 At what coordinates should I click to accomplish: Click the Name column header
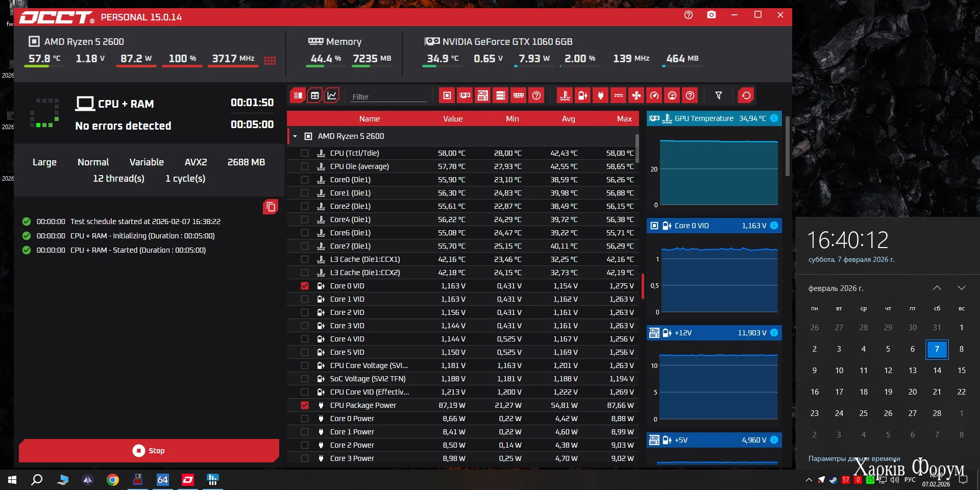pos(370,118)
